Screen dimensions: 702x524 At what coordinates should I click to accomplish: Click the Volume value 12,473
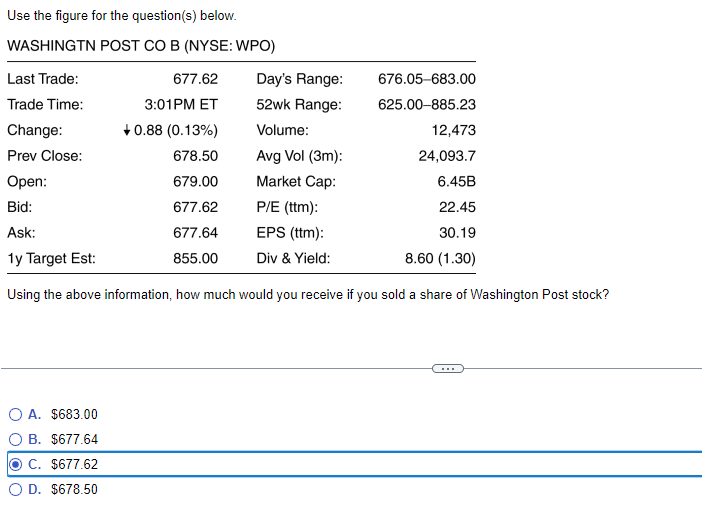[x=454, y=130]
